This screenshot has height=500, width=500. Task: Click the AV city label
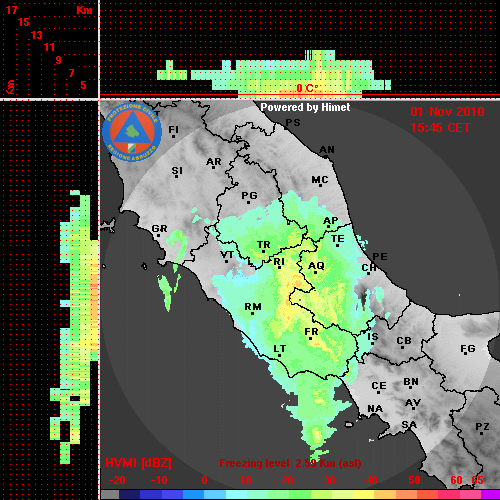tap(413, 403)
